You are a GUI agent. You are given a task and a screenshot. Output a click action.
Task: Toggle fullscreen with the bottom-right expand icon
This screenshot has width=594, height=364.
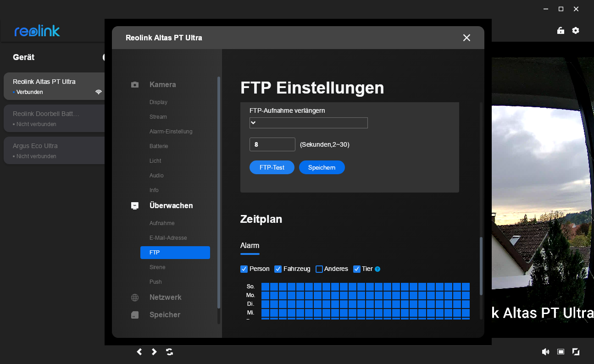click(576, 352)
